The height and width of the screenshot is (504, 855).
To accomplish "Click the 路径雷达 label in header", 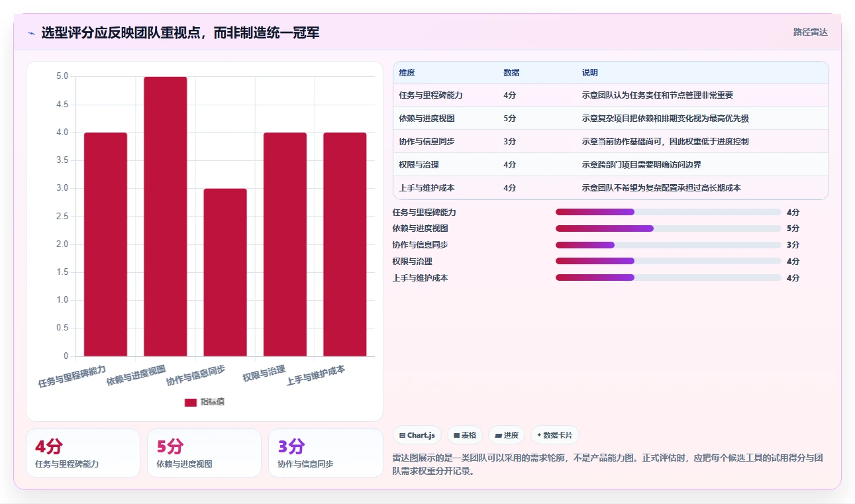I will [x=810, y=32].
